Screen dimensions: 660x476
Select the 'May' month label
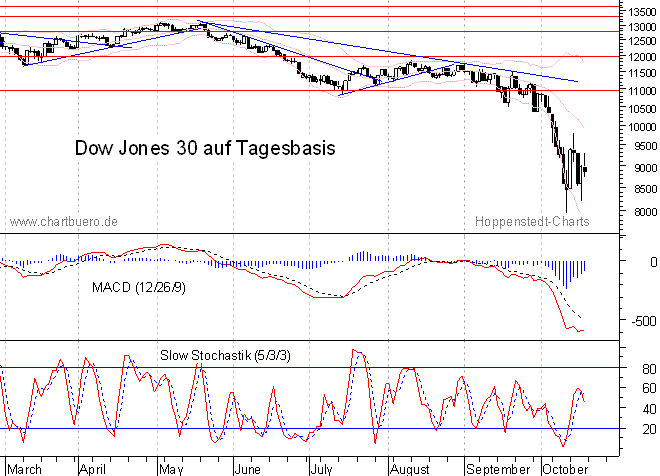tap(171, 469)
